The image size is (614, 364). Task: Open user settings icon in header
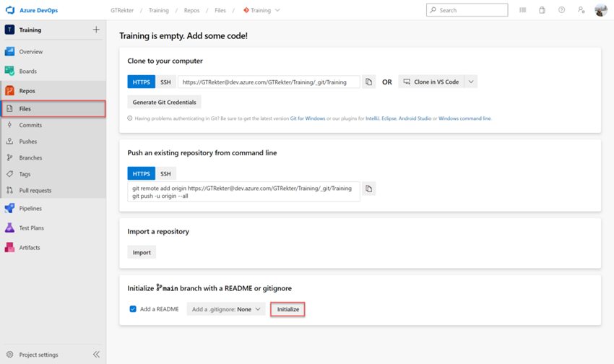[581, 10]
